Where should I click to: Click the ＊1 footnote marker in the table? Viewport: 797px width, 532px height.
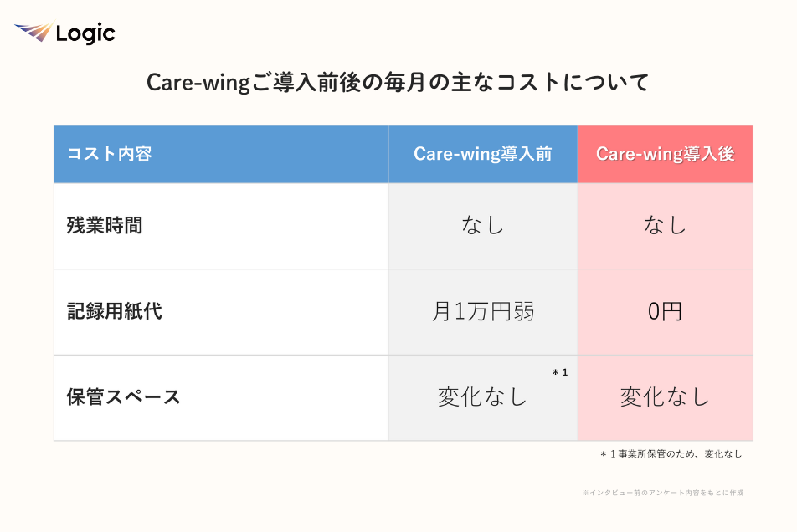pos(559,372)
